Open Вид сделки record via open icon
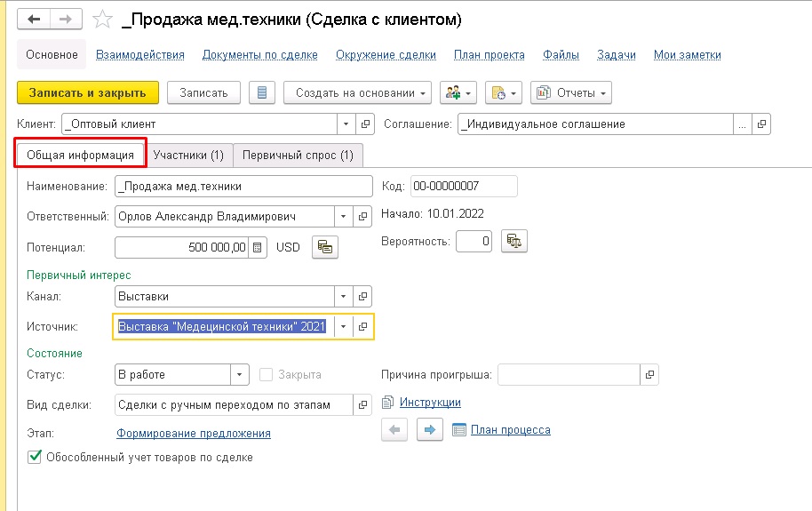Screen dimensions: 812x511 coord(362,404)
